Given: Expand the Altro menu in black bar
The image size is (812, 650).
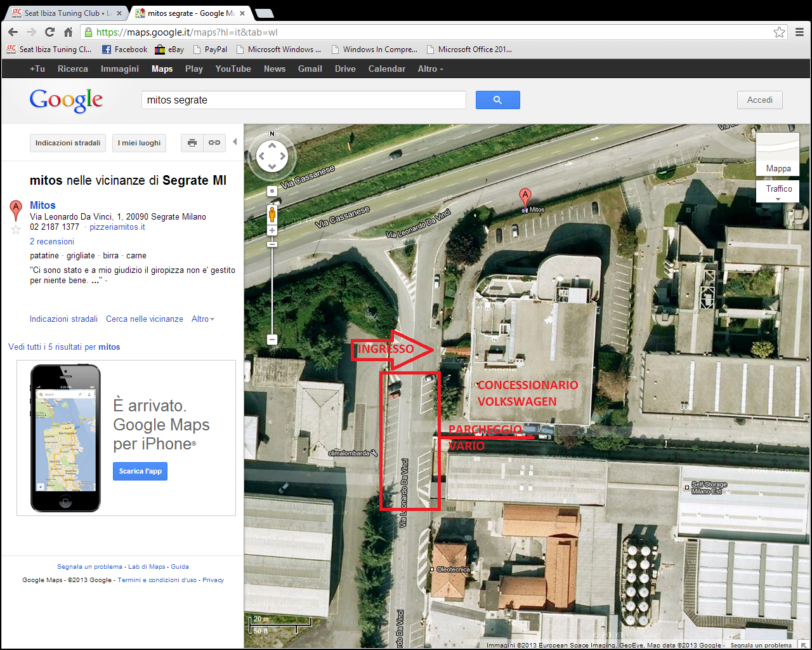Looking at the screenshot, I should pyautogui.click(x=430, y=69).
